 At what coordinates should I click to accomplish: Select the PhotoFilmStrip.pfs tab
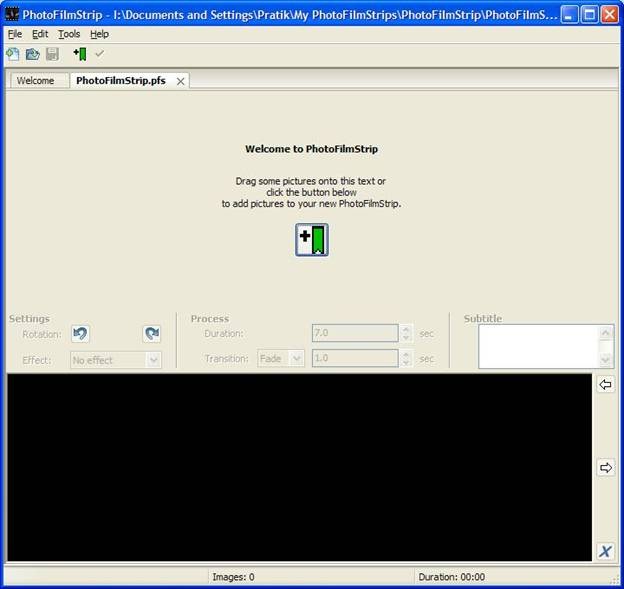121,80
